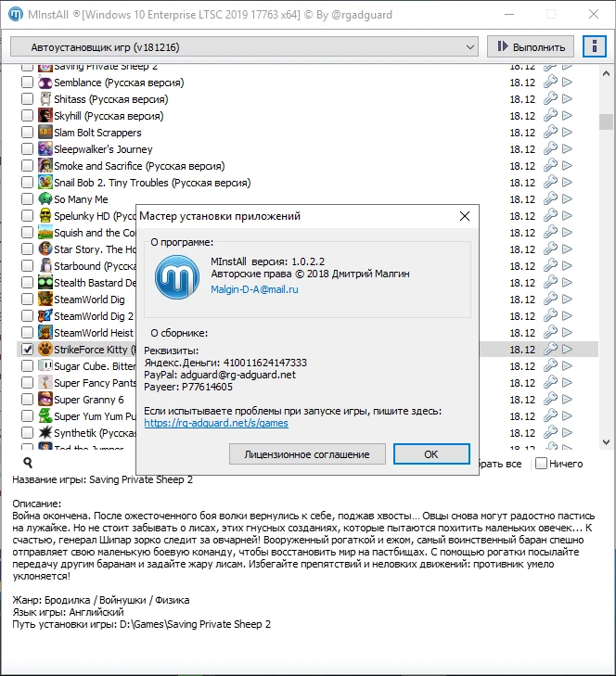The image size is (616, 676).
Task: Click the game list vertical scrollbar thumb
Action: pos(606,121)
